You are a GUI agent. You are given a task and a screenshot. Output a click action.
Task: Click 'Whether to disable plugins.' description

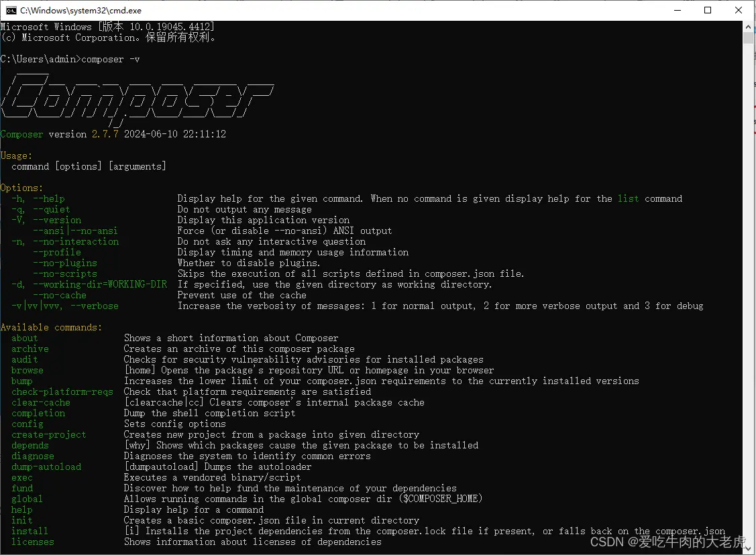click(249, 263)
